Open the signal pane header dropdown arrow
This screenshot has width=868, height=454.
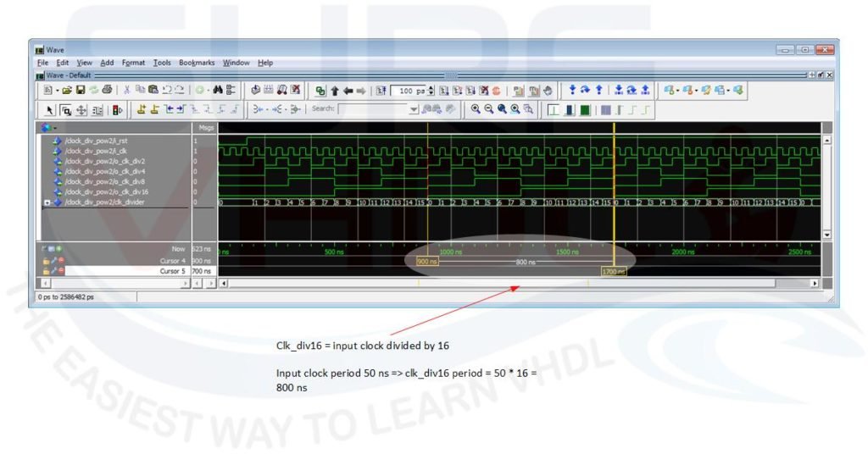(55, 128)
